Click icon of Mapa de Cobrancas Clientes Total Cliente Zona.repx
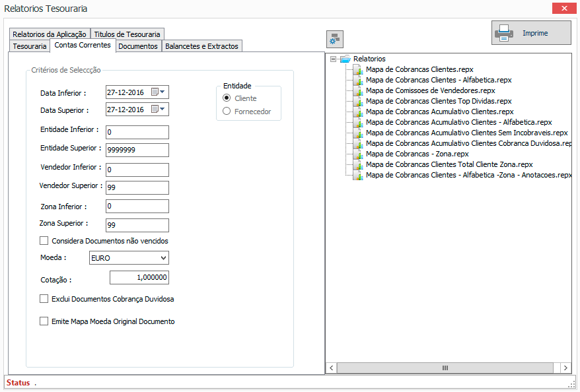The image size is (580, 392). (x=357, y=164)
